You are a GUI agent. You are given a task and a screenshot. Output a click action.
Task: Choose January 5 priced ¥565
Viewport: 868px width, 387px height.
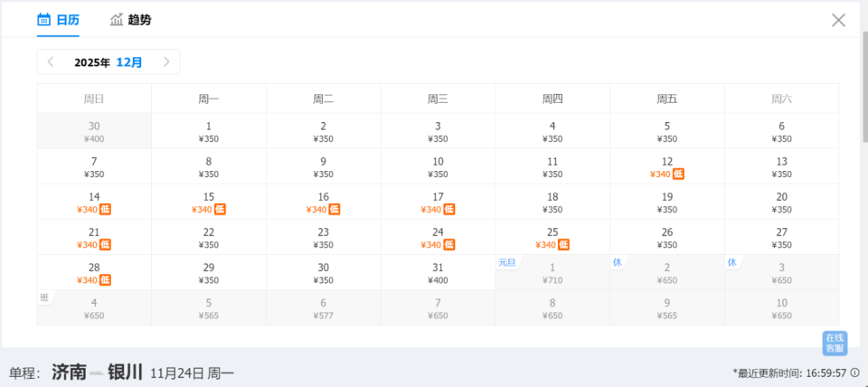pyautogui.click(x=209, y=308)
